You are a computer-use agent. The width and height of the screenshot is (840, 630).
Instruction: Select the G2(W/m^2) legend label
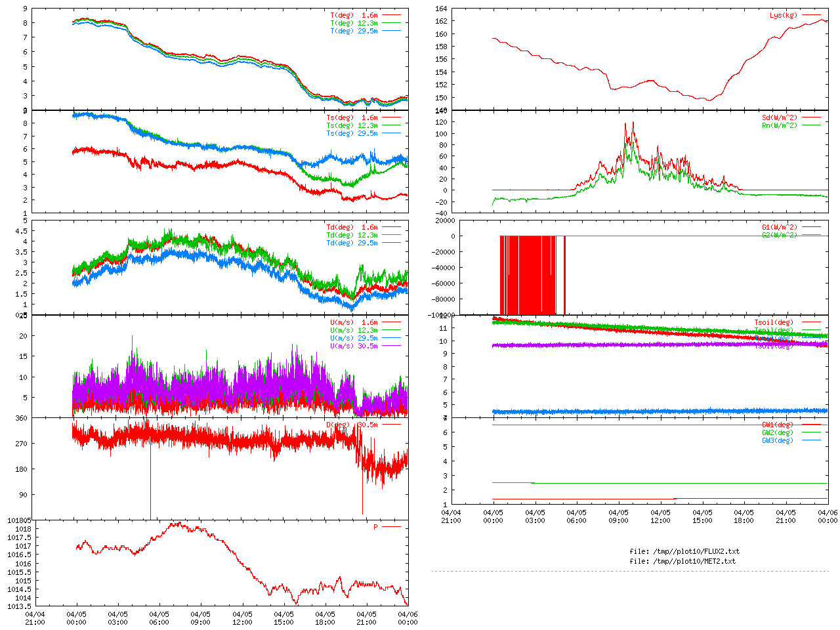(780, 235)
